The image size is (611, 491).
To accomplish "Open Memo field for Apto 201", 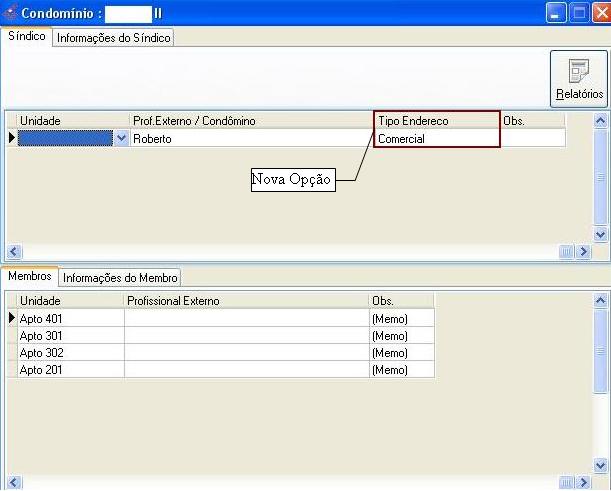I will (x=400, y=370).
